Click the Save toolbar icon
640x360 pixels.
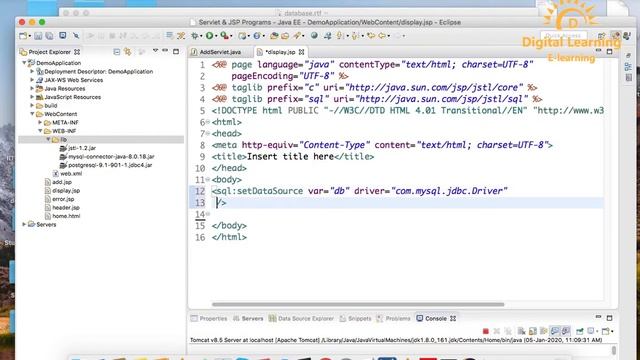(x=38, y=36)
